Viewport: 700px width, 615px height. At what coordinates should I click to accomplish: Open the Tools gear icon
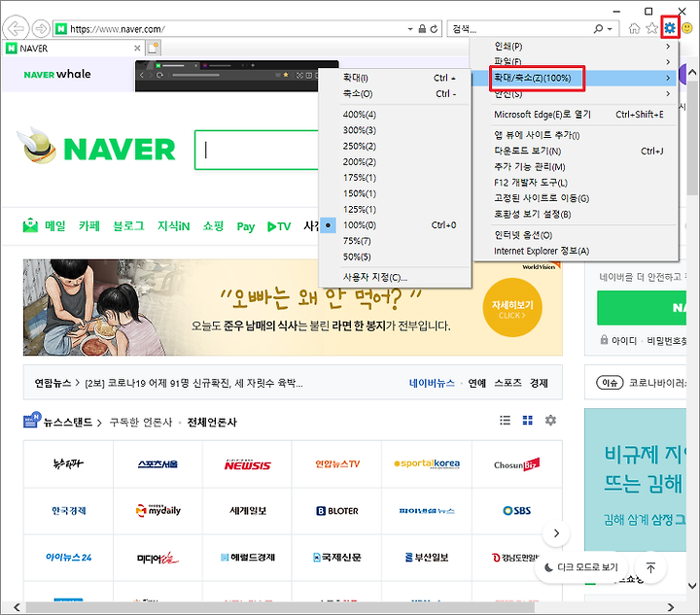(x=670, y=28)
